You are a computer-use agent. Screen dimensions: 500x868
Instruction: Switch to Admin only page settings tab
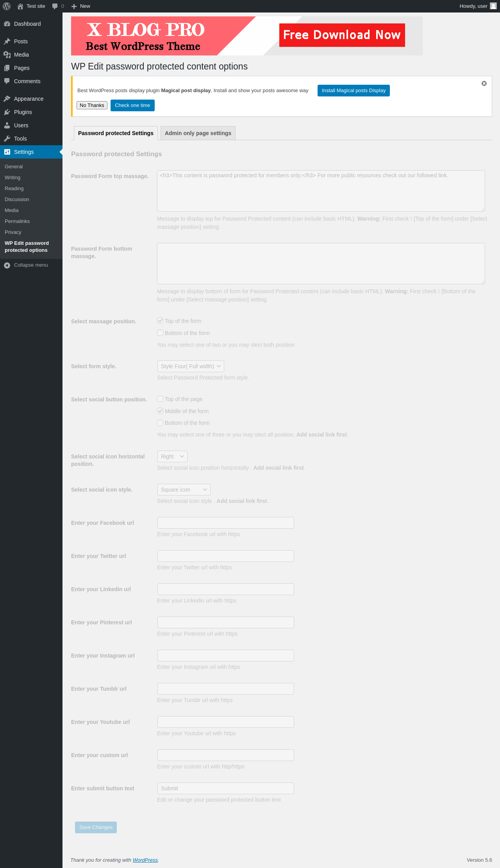pyautogui.click(x=198, y=133)
